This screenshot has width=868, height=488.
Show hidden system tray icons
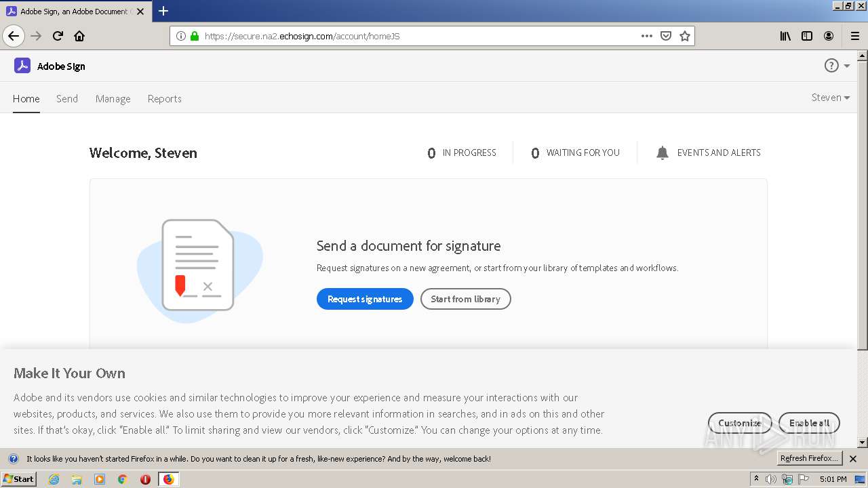756,479
